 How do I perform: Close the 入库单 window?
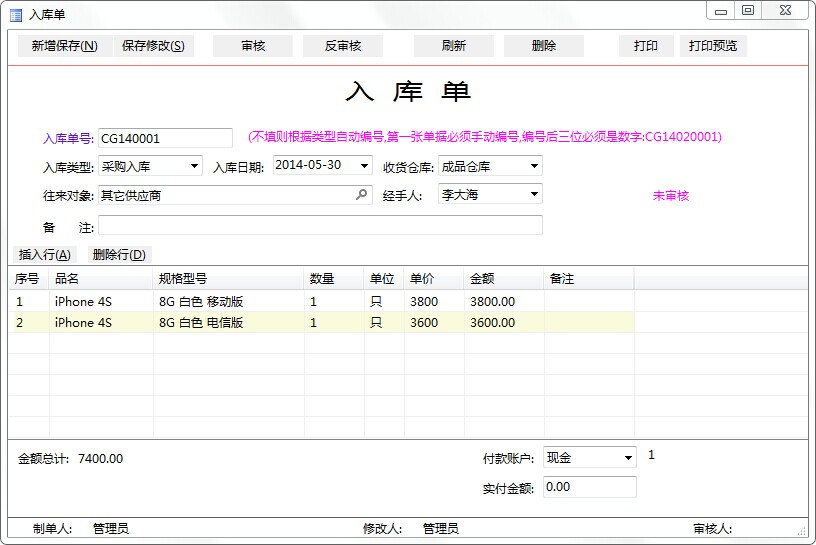pyautogui.click(x=786, y=11)
